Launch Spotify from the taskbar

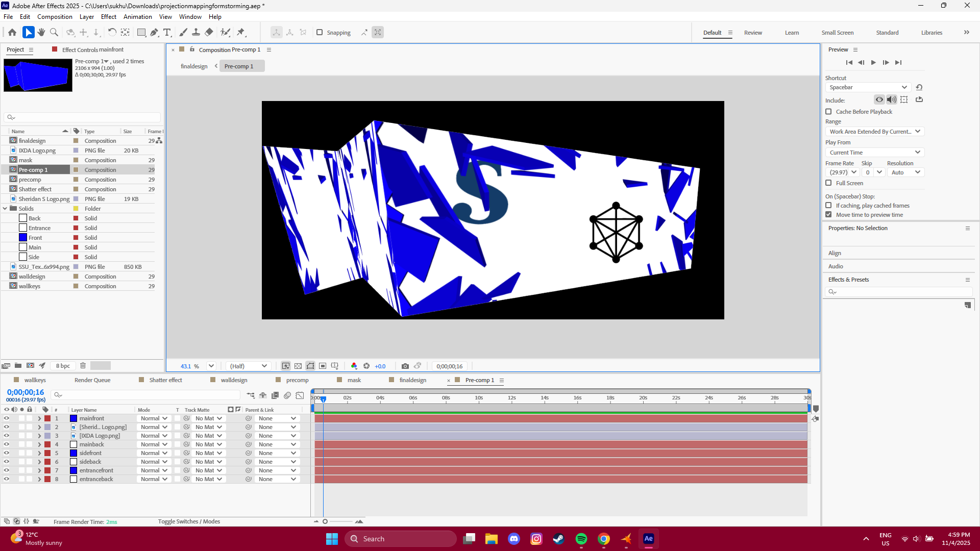point(581,538)
